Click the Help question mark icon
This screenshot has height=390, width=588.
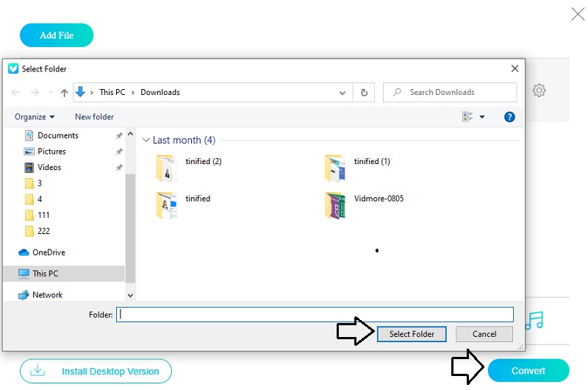pyautogui.click(x=509, y=117)
